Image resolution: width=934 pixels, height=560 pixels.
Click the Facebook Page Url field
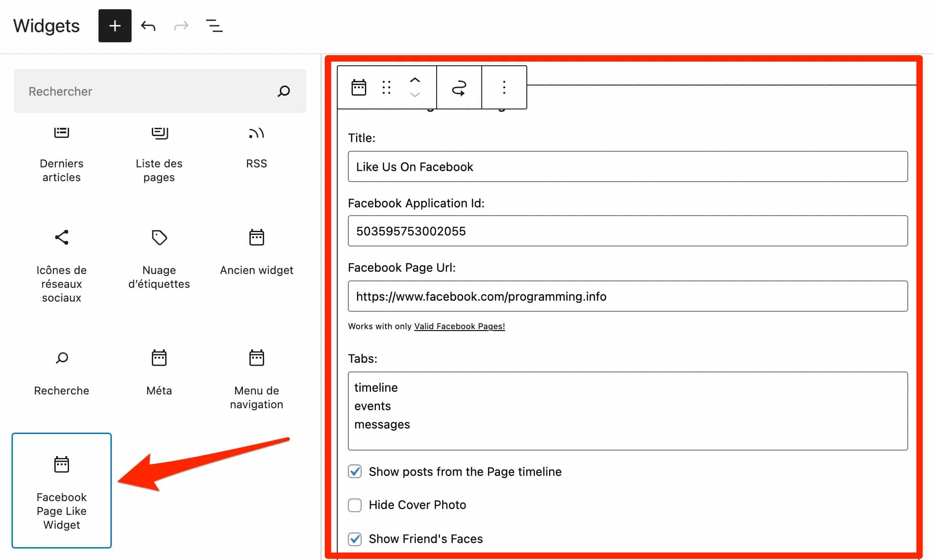628,296
